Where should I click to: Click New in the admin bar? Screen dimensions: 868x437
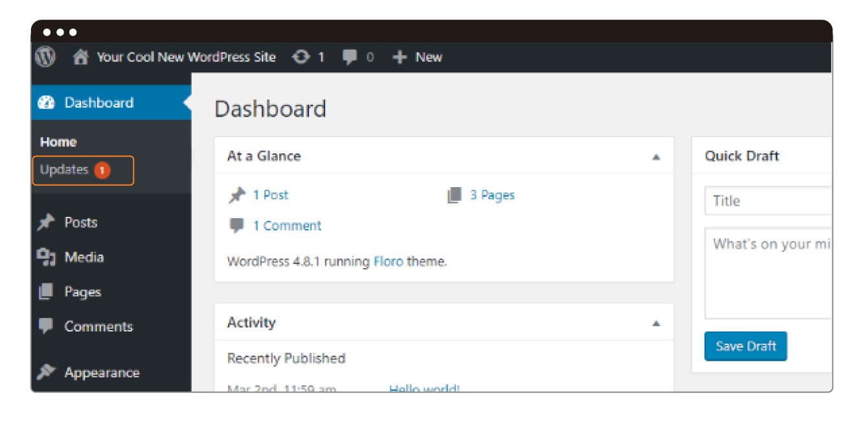coord(429,57)
